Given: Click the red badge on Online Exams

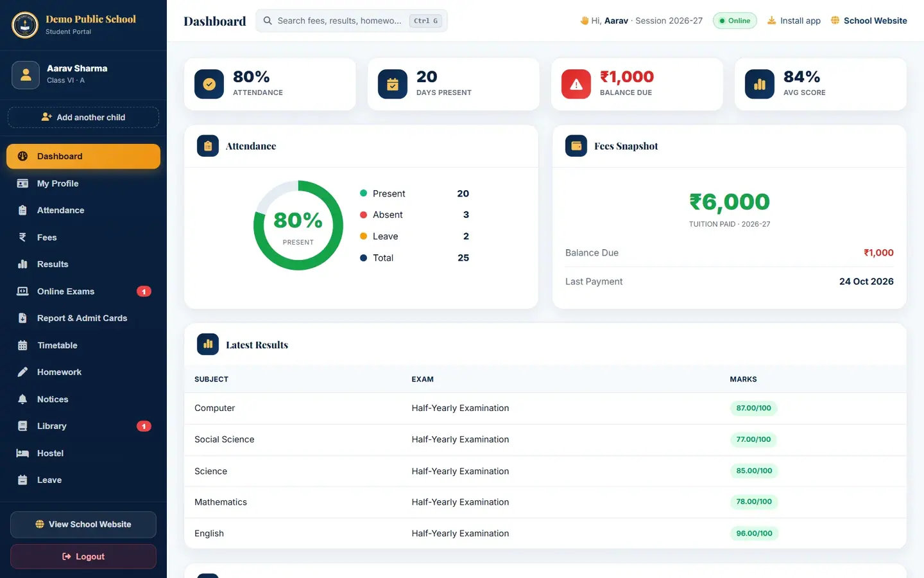Looking at the screenshot, I should (x=144, y=292).
